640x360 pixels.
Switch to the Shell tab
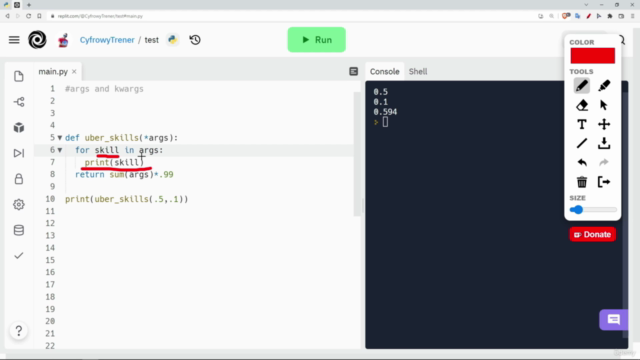pyautogui.click(x=418, y=71)
